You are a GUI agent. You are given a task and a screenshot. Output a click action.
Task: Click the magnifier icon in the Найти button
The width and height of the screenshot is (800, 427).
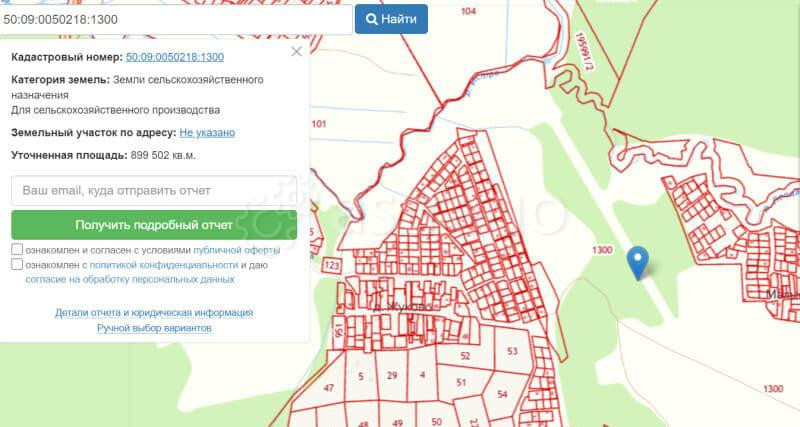(x=372, y=19)
